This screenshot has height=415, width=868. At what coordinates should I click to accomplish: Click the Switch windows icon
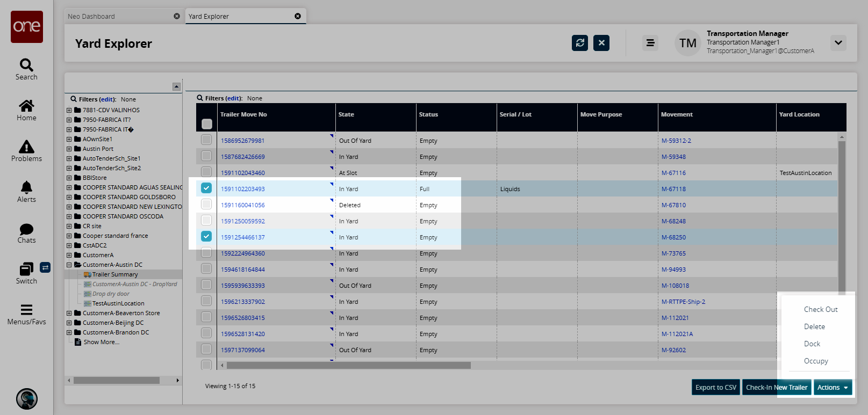pos(26,269)
